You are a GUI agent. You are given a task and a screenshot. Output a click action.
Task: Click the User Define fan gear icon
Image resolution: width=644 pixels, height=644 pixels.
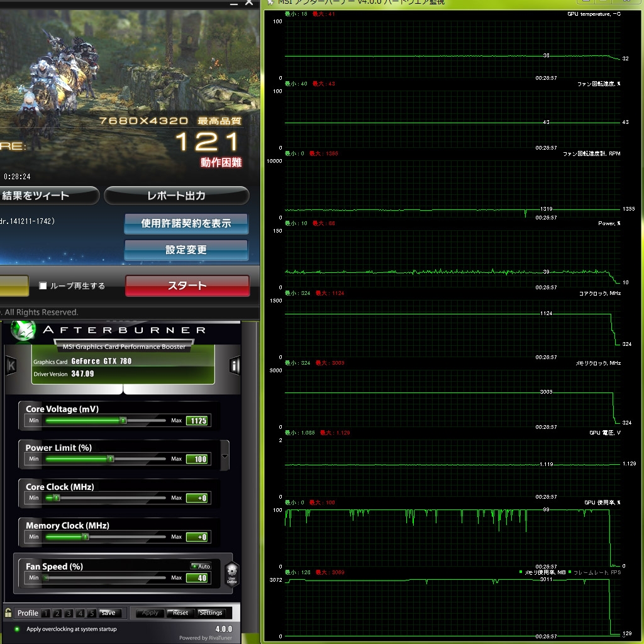pyautogui.click(x=231, y=574)
